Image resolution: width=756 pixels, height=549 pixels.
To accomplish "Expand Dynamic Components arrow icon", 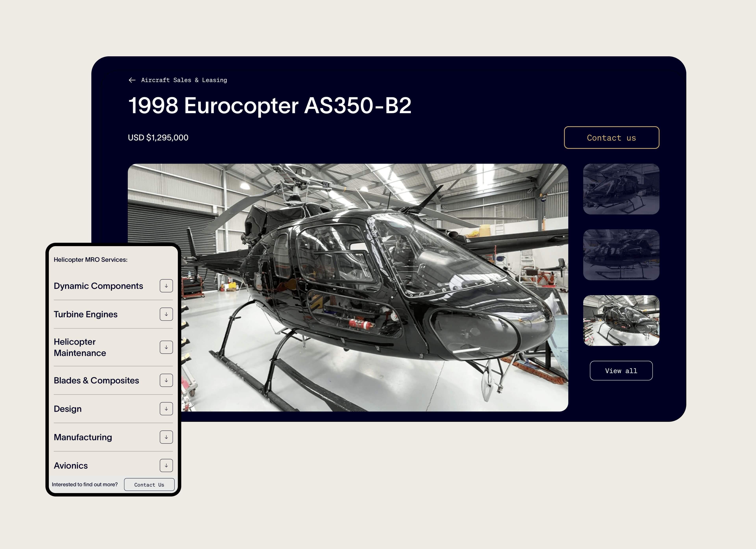I will [166, 286].
